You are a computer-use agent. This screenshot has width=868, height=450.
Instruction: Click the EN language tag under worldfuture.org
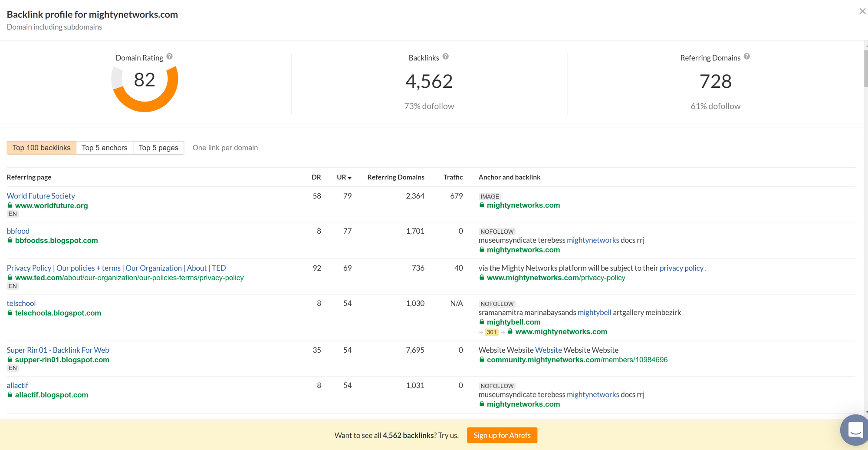(x=13, y=214)
